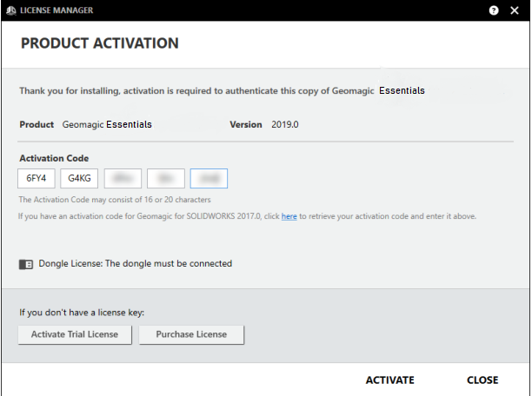Click the ACTIVATE button
Image resolution: width=532 pixels, height=396 pixels.
click(x=389, y=380)
